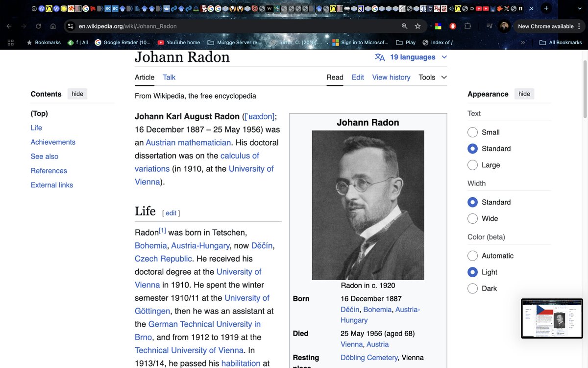Close the current active tab

[x=531, y=8]
